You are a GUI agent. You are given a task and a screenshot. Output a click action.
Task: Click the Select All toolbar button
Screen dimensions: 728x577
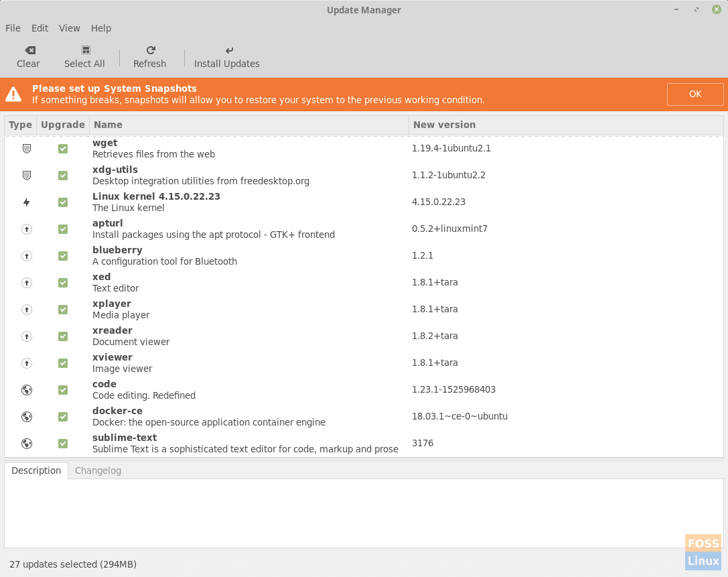[84, 57]
